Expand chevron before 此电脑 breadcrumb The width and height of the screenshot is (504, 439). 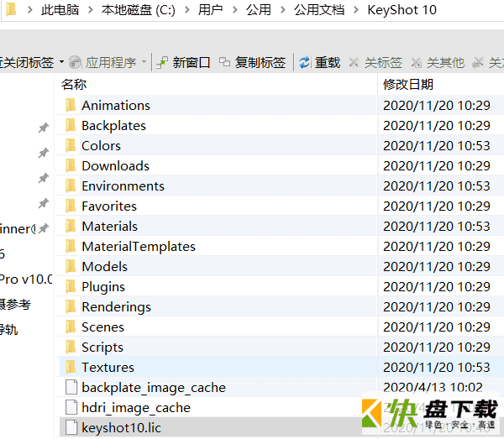tap(30, 10)
